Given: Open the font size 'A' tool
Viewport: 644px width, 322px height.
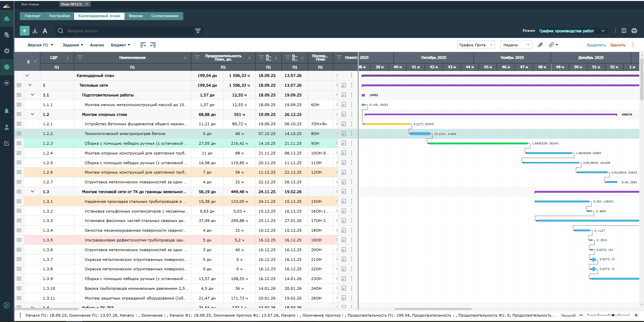Looking at the screenshot, I should click(x=45, y=31).
